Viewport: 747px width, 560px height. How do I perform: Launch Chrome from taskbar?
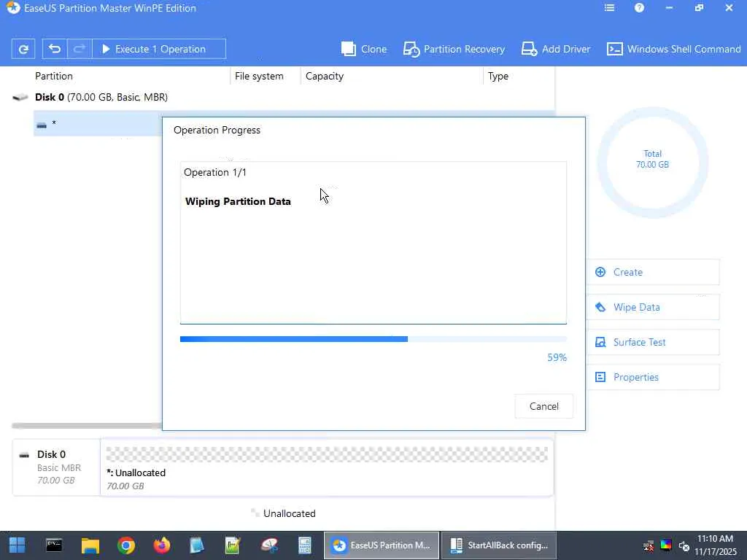pos(126,545)
